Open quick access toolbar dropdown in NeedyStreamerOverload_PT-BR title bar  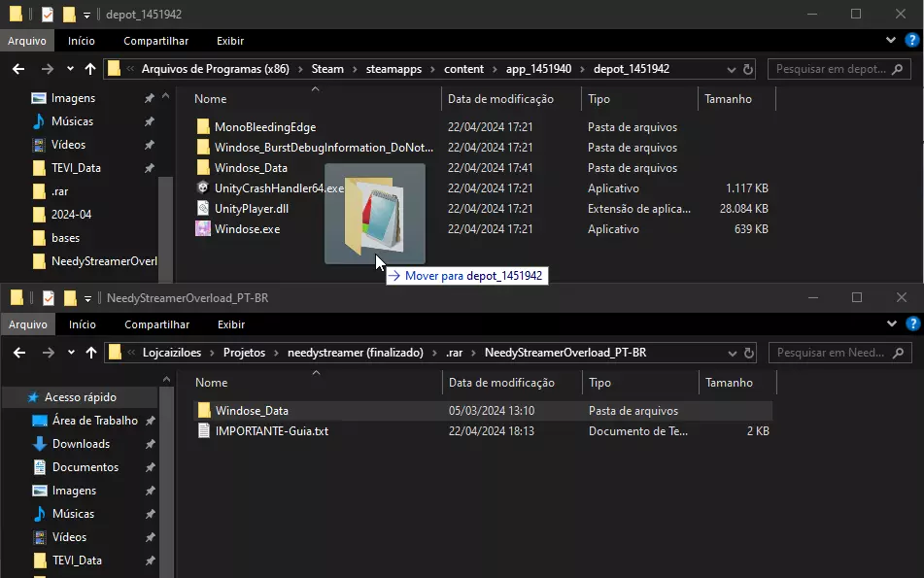pyautogui.click(x=87, y=299)
